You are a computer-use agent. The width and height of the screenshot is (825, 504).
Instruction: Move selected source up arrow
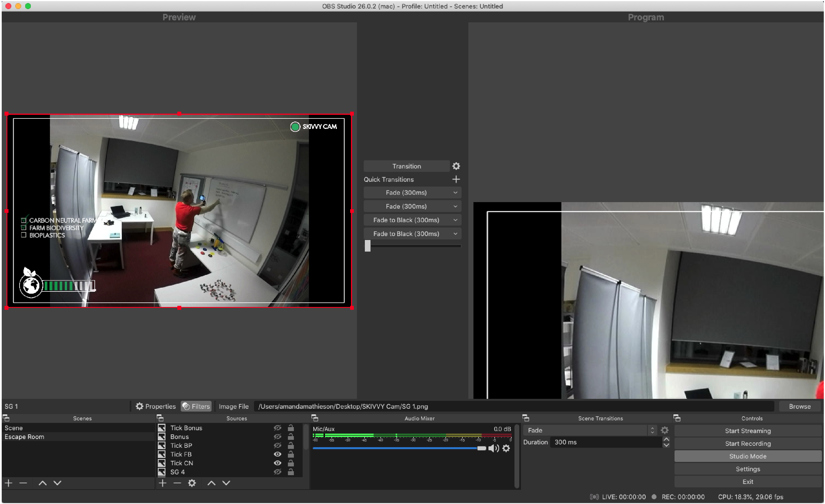pos(211,483)
